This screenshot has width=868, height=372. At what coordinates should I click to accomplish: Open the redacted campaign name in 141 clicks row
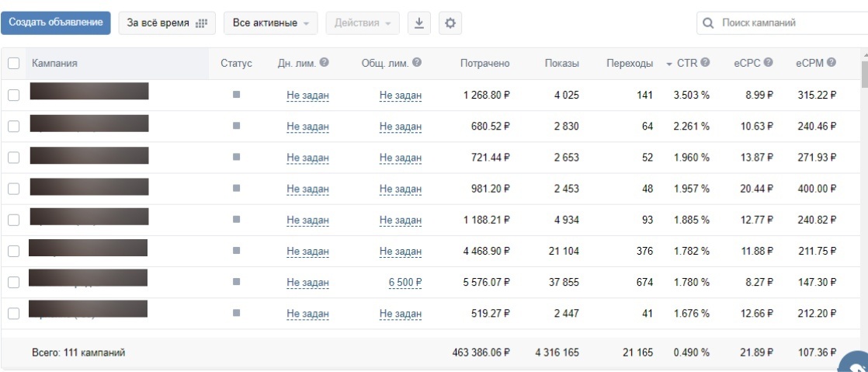coord(89,92)
